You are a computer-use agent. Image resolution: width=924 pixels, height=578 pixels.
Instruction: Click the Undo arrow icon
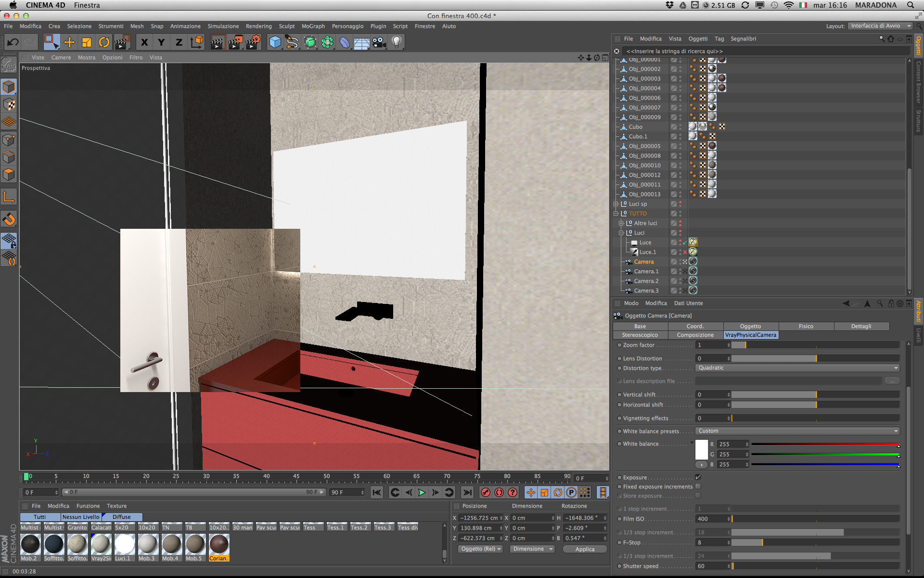coord(13,42)
